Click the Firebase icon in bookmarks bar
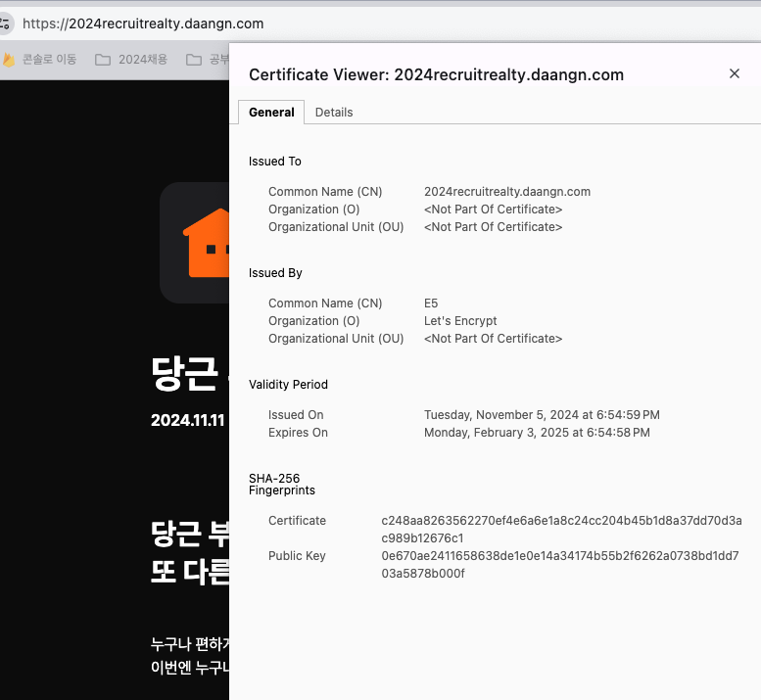761x700 pixels. pos(9,59)
